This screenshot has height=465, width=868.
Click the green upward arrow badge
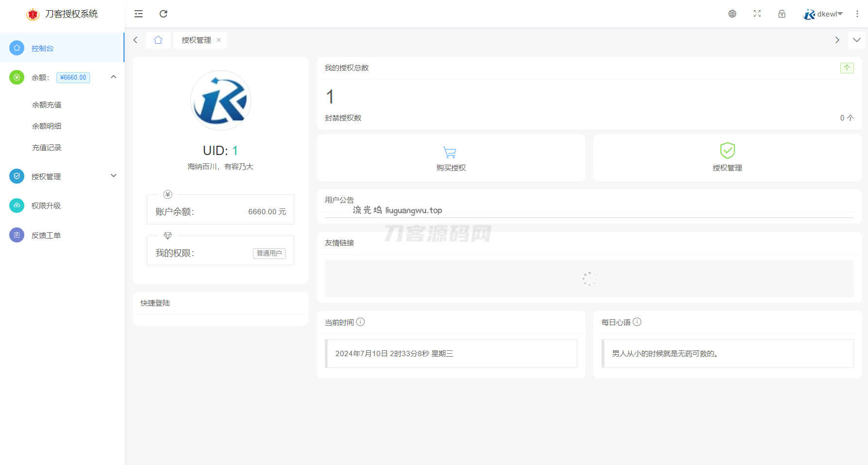pyautogui.click(x=847, y=68)
